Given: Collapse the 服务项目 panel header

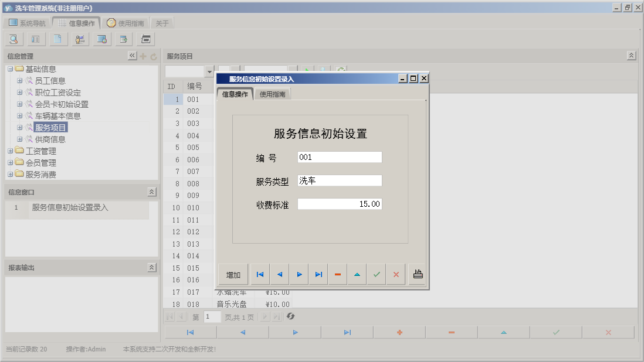Looking at the screenshot, I should 631,56.
